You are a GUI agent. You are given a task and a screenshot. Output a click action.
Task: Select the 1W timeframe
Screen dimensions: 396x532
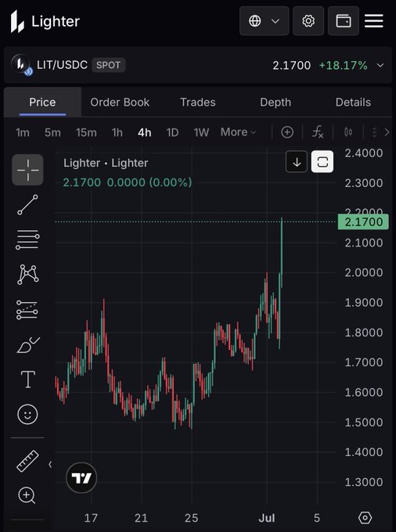(x=201, y=132)
